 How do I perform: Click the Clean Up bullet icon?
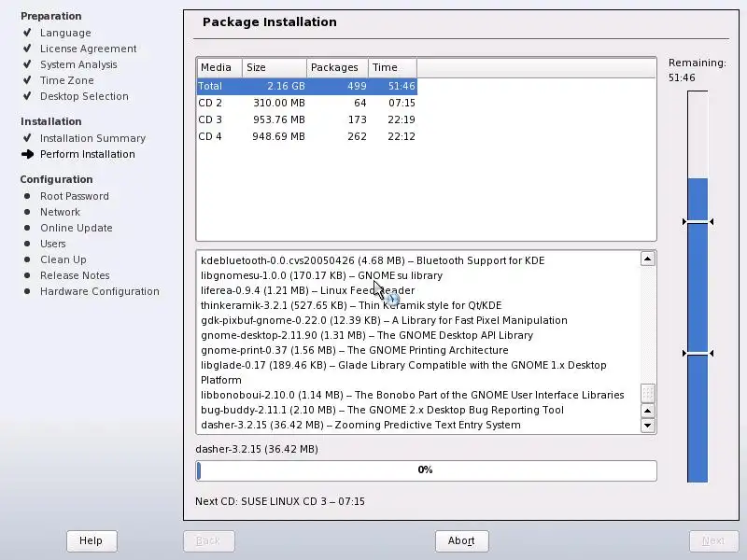[x=27, y=259]
